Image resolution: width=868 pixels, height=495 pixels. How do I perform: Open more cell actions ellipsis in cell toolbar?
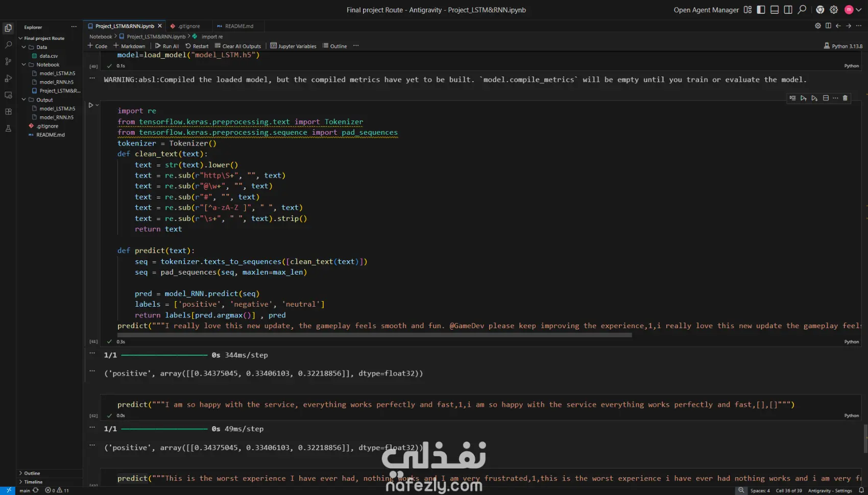[x=835, y=98]
